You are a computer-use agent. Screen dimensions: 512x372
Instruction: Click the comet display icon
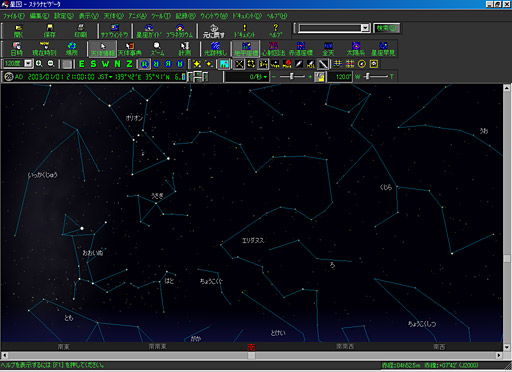[299, 64]
